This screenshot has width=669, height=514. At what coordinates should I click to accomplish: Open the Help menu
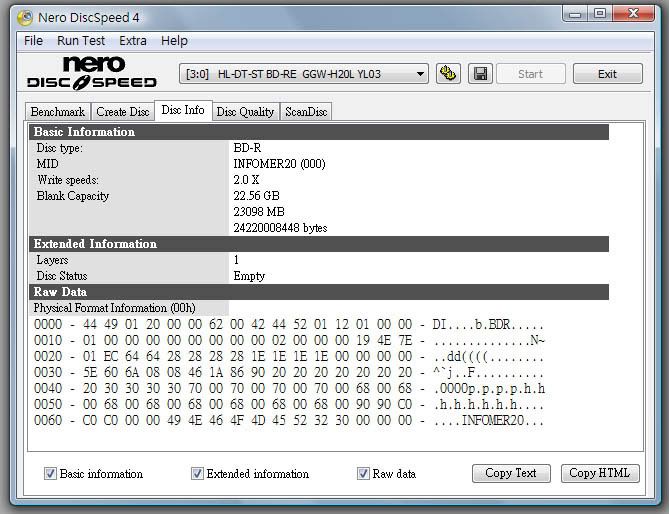pyautogui.click(x=174, y=41)
